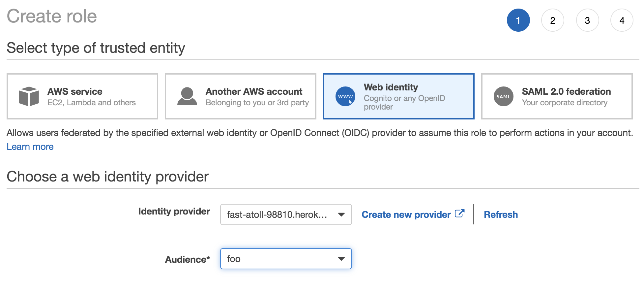Click the EC2, Lambda and others subtitle
The height and width of the screenshot is (297, 644).
click(92, 103)
